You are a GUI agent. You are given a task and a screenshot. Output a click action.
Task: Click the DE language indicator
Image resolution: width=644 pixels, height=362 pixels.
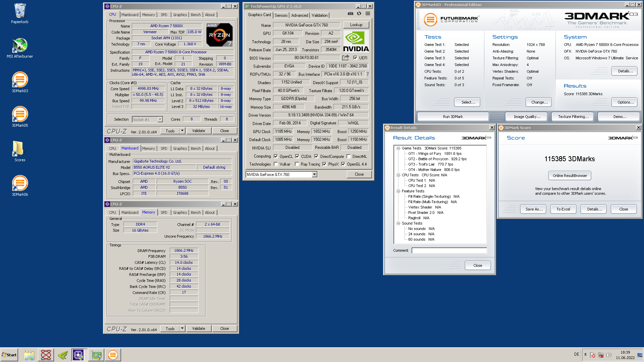click(x=576, y=354)
